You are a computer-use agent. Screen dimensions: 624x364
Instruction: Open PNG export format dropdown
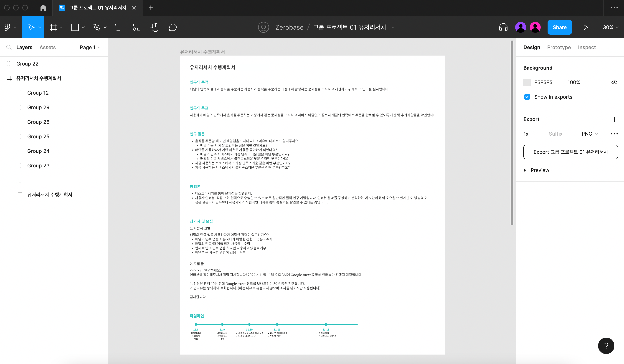[590, 134]
